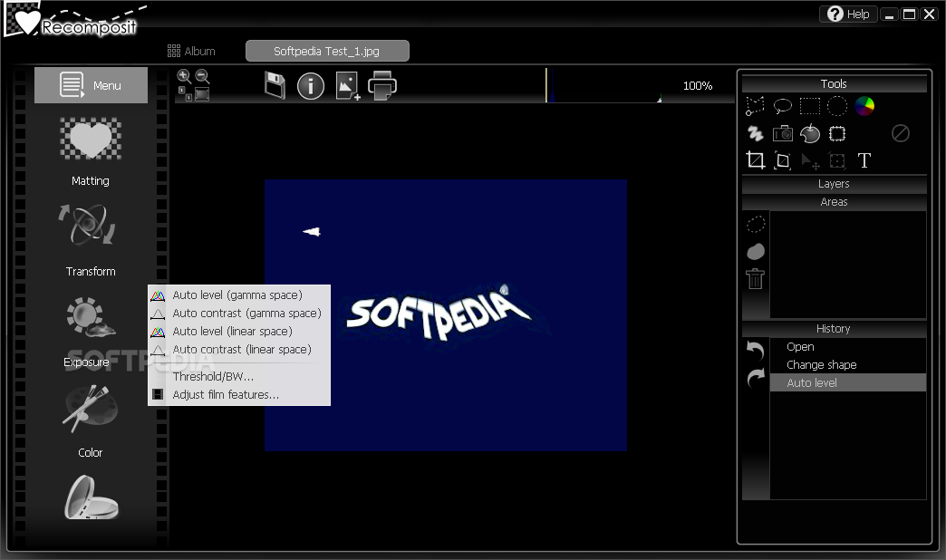Select the apple object tool

click(x=810, y=133)
